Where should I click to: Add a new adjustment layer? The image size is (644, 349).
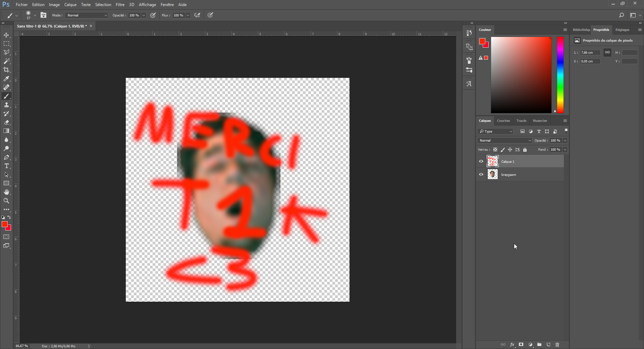pyautogui.click(x=530, y=345)
